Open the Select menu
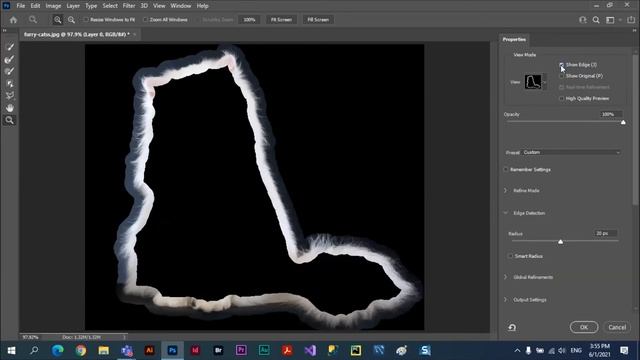Viewport: 640px width, 360px height. [x=110, y=6]
